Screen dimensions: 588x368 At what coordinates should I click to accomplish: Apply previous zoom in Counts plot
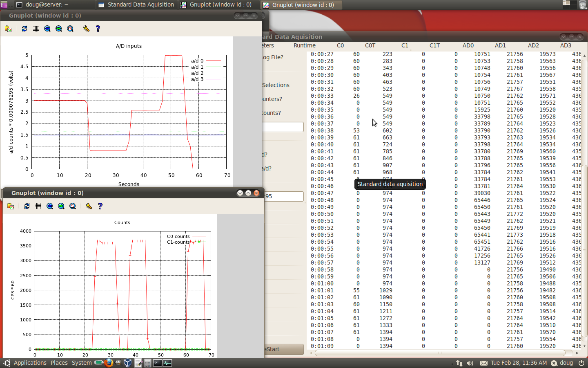pos(50,206)
